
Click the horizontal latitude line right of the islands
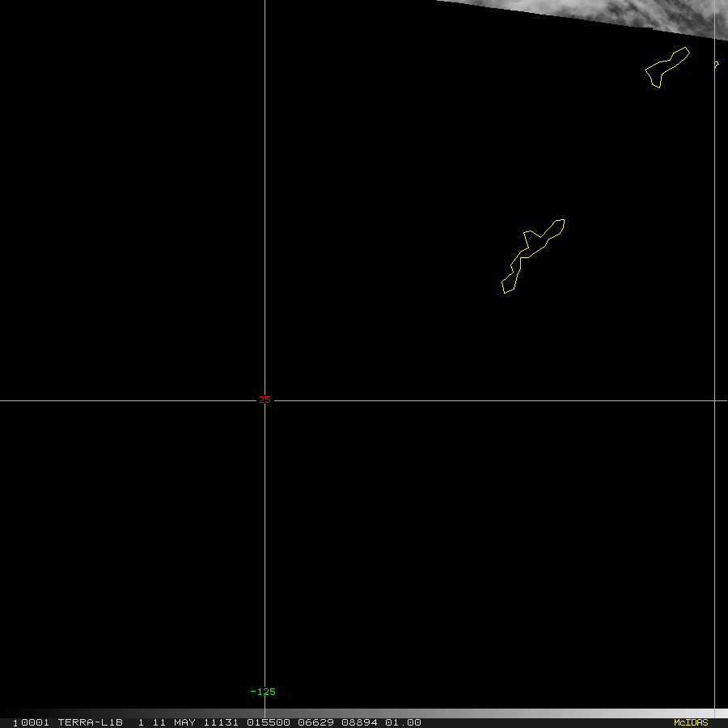631,400
